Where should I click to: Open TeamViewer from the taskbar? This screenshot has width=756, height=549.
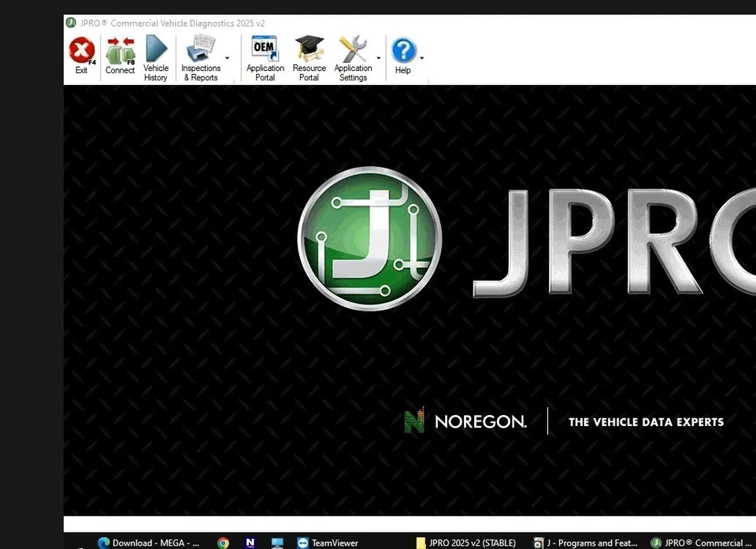click(327, 543)
